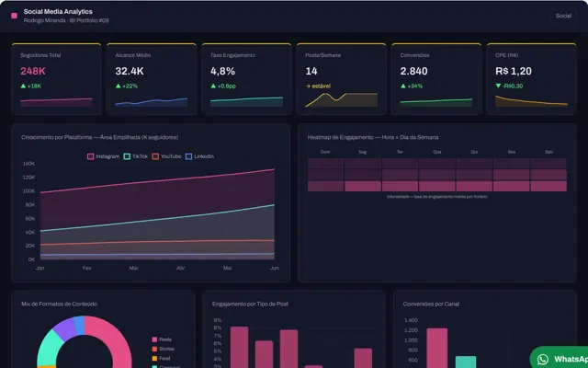Click top-row heatmap cell under Dom
This screenshot has width=588, height=368.
click(325, 164)
